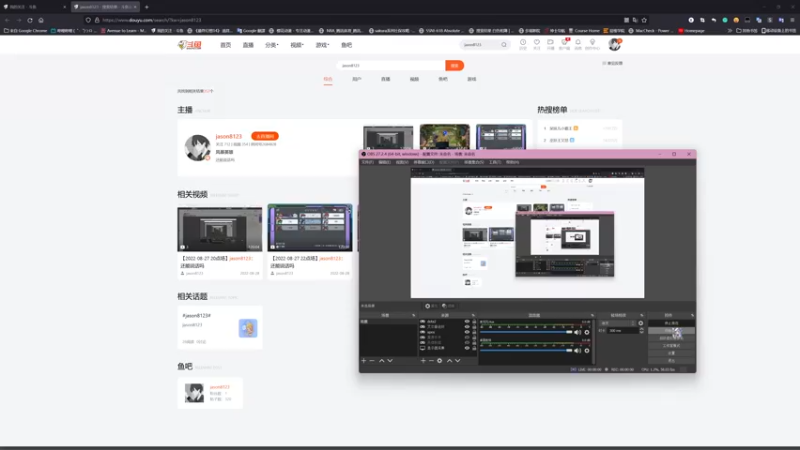Click the 设置 button in OBS Controls panel

(671, 353)
